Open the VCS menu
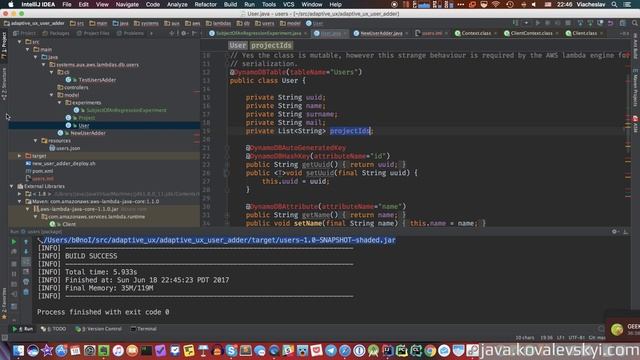The image size is (640, 360). pyautogui.click(x=288, y=4)
